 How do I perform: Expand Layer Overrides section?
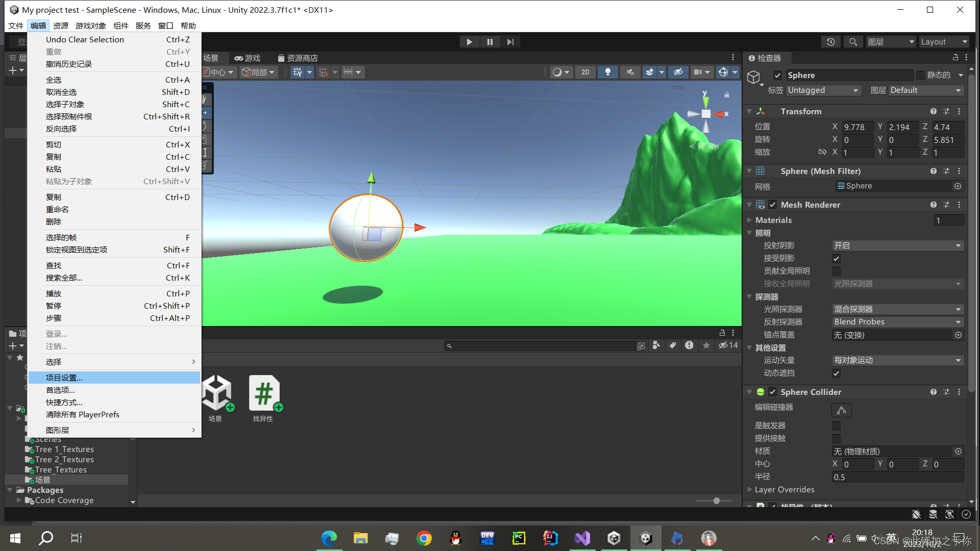click(749, 489)
